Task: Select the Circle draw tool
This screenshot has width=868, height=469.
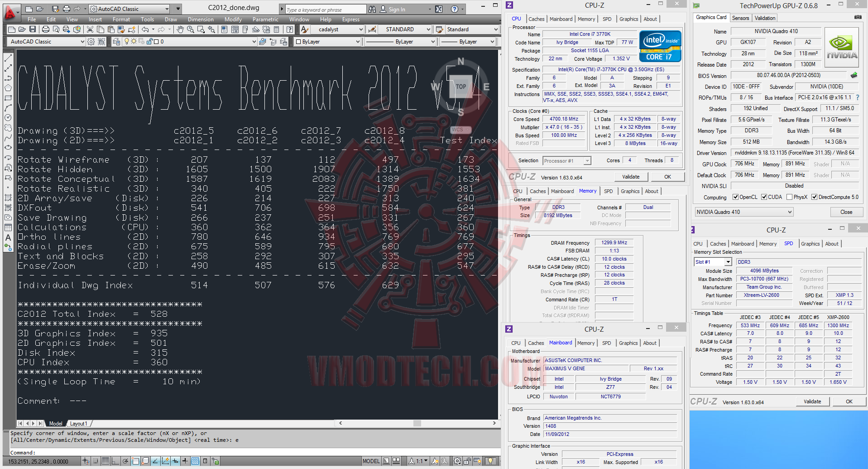Action: pos(8,118)
